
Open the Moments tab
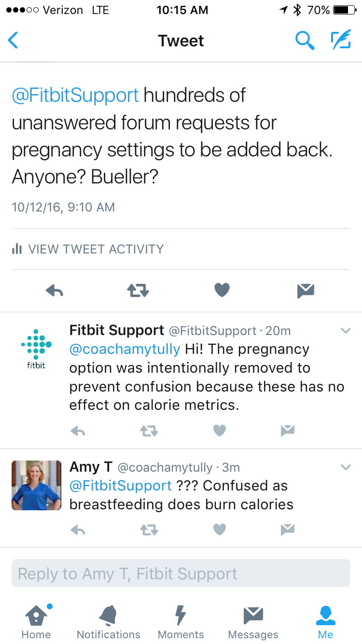click(181, 622)
